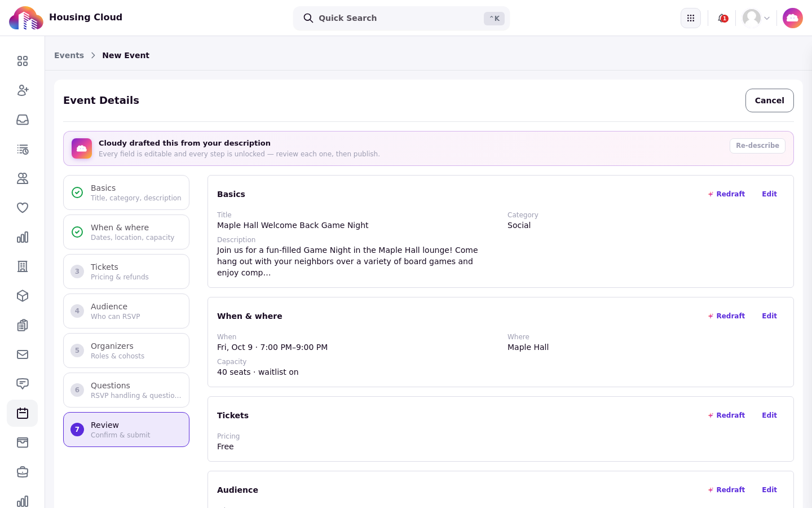
Task: Click the archive box icon in sidebar
Action: click(23, 443)
